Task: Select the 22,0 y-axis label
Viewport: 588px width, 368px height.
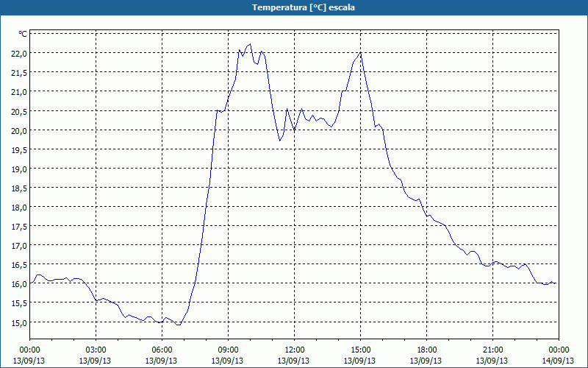Action: (19, 53)
